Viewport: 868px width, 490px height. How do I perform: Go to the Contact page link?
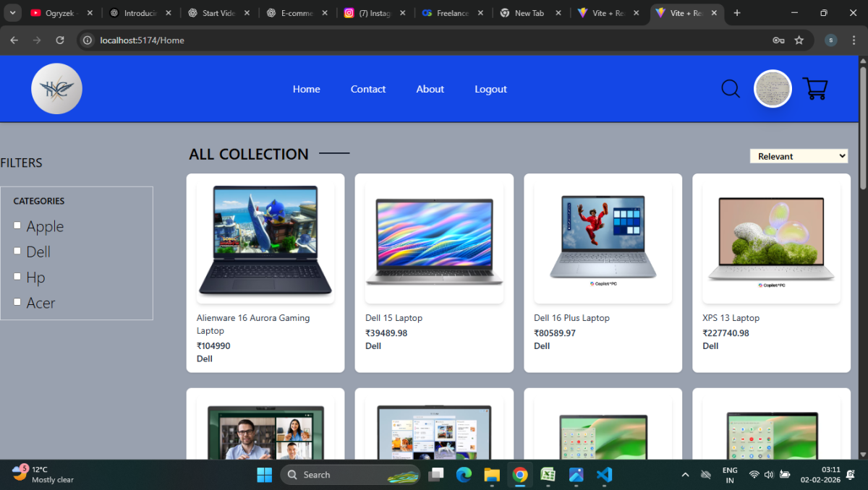tap(368, 89)
